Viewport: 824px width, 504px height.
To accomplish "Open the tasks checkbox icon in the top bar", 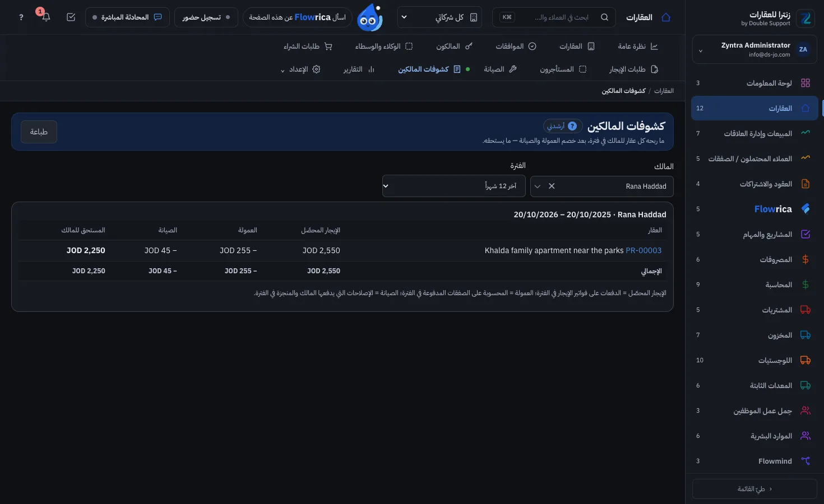I will pyautogui.click(x=71, y=17).
